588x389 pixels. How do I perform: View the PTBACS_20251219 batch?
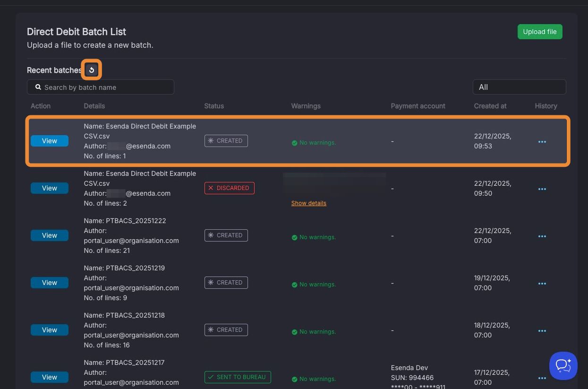click(50, 283)
